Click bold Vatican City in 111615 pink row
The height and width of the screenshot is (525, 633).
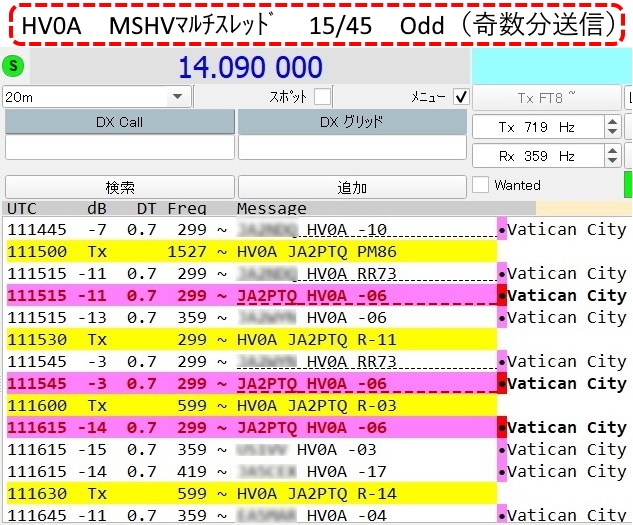567,427
